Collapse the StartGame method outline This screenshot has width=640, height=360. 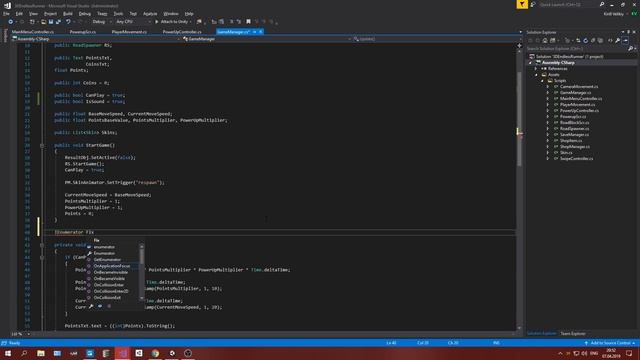tap(42, 145)
